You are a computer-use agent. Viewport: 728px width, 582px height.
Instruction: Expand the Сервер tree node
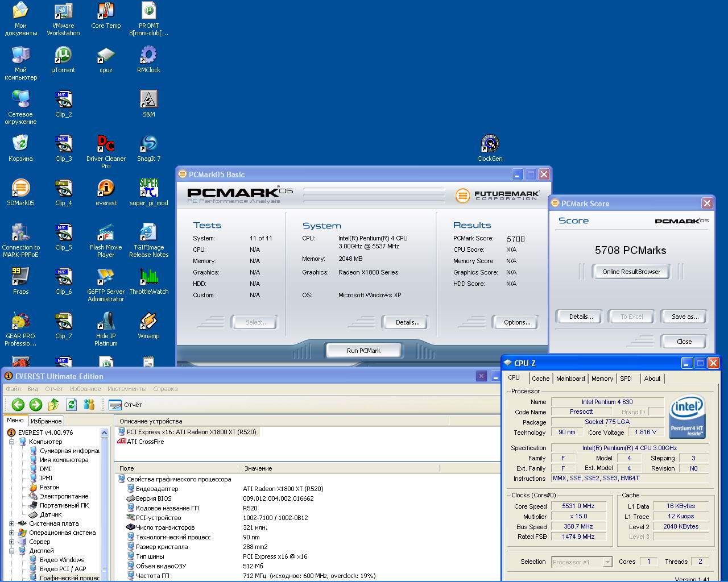(12, 542)
